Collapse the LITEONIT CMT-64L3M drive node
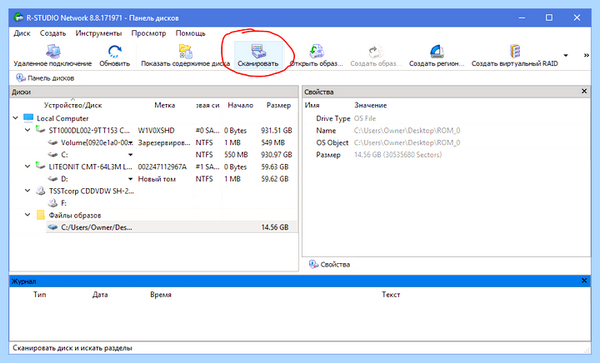 (x=28, y=166)
